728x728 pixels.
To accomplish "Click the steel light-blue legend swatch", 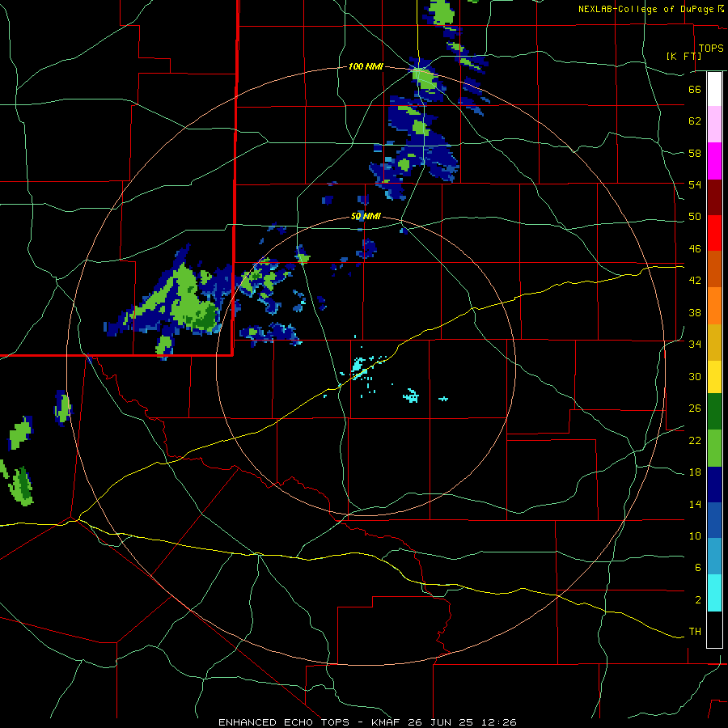I will point(714,557).
